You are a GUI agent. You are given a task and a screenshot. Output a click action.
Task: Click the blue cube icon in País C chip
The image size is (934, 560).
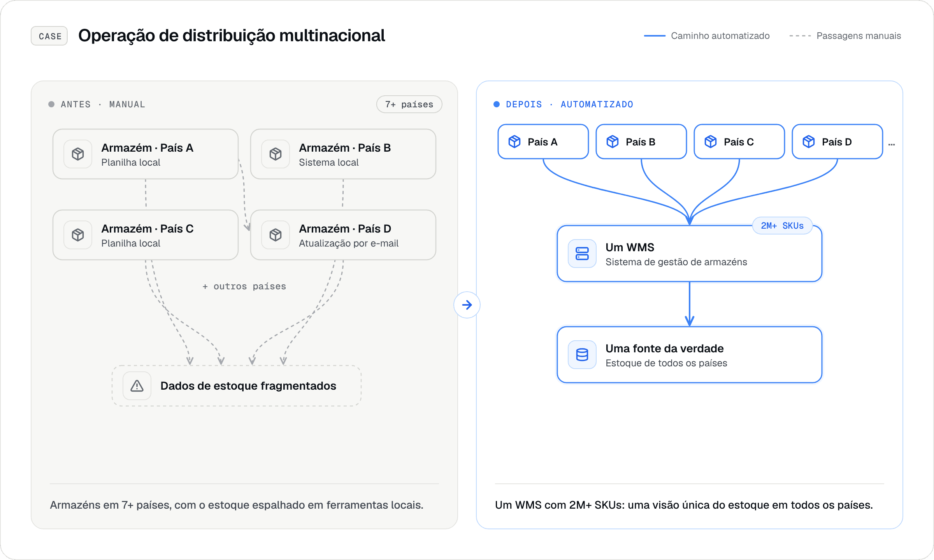click(711, 142)
